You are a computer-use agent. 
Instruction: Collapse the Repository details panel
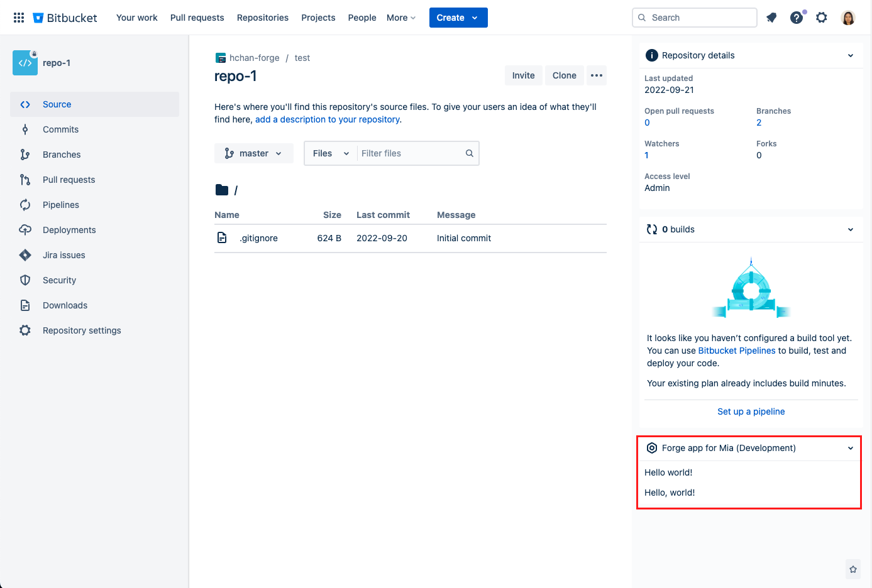point(851,55)
